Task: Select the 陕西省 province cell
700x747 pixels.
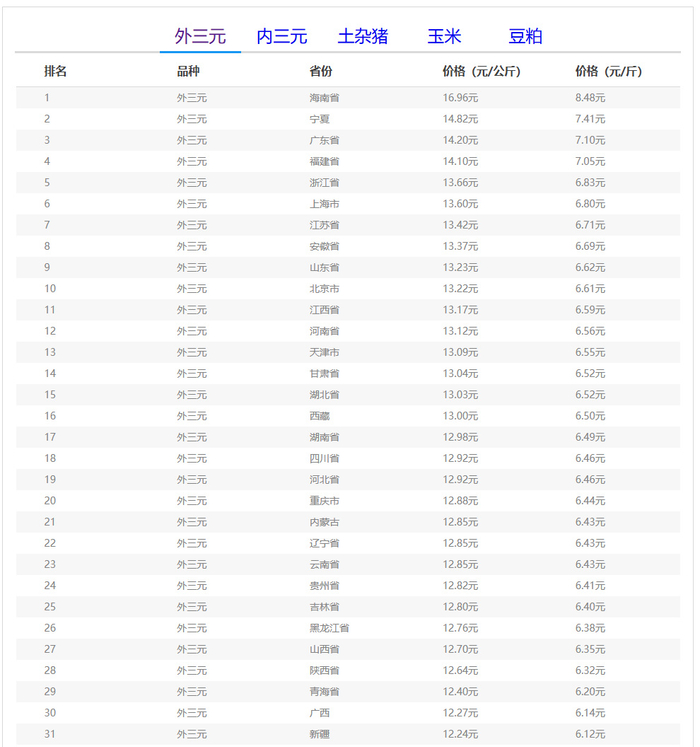Action: (x=325, y=670)
